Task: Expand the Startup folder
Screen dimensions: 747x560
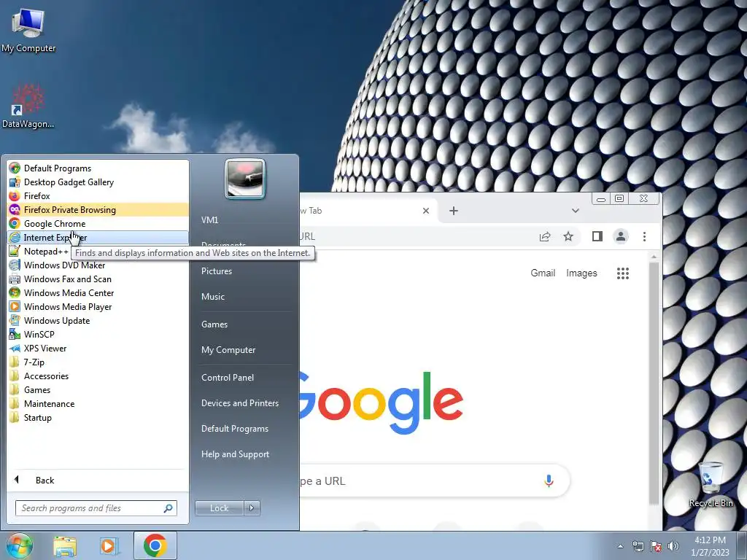Action: click(x=98, y=418)
